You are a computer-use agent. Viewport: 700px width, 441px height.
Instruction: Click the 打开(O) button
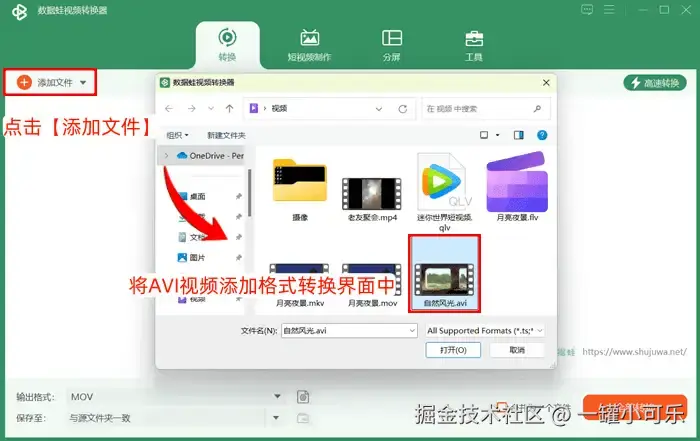pos(453,350)
